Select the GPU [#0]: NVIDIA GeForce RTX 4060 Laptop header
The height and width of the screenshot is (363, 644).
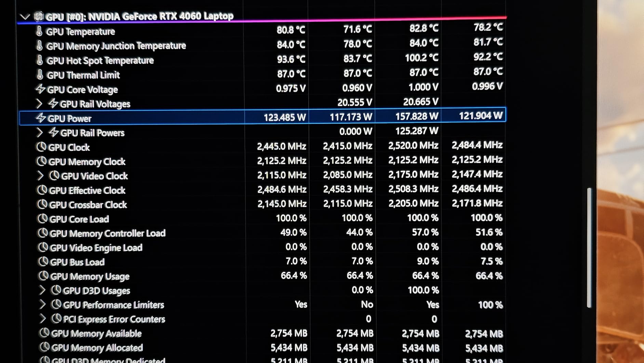coord(139,16)
